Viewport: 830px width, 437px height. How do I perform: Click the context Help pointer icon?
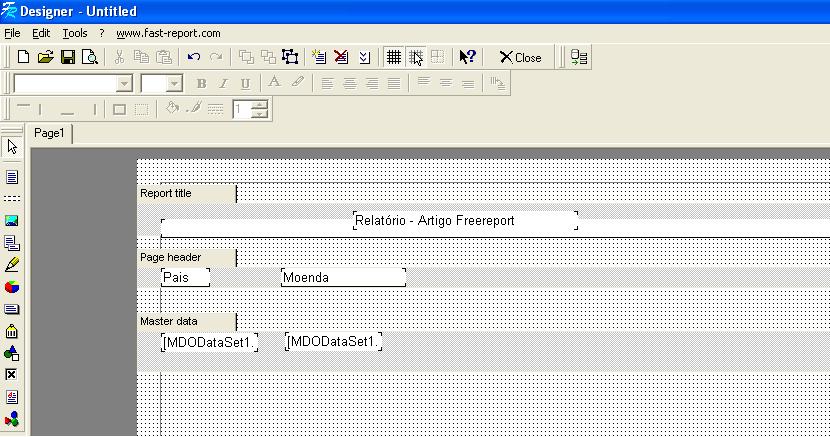coord(467,57)
